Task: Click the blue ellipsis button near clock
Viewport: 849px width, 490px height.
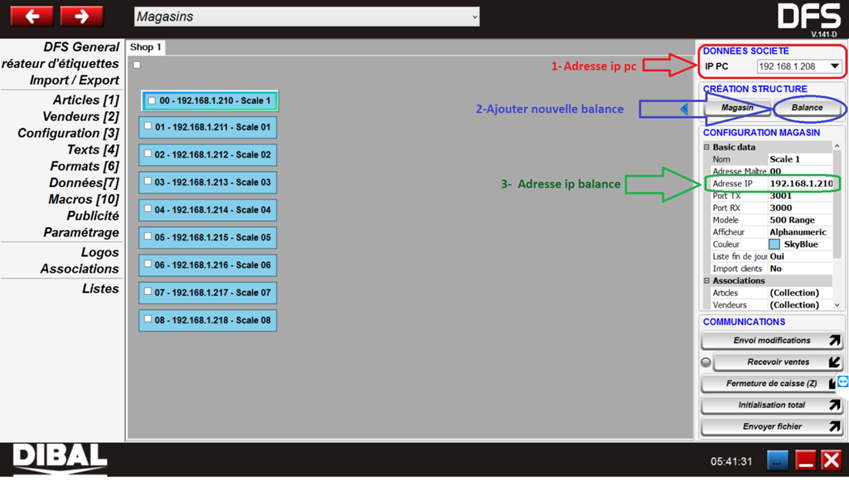Action: pyautogui.click(x=777, y=460)
